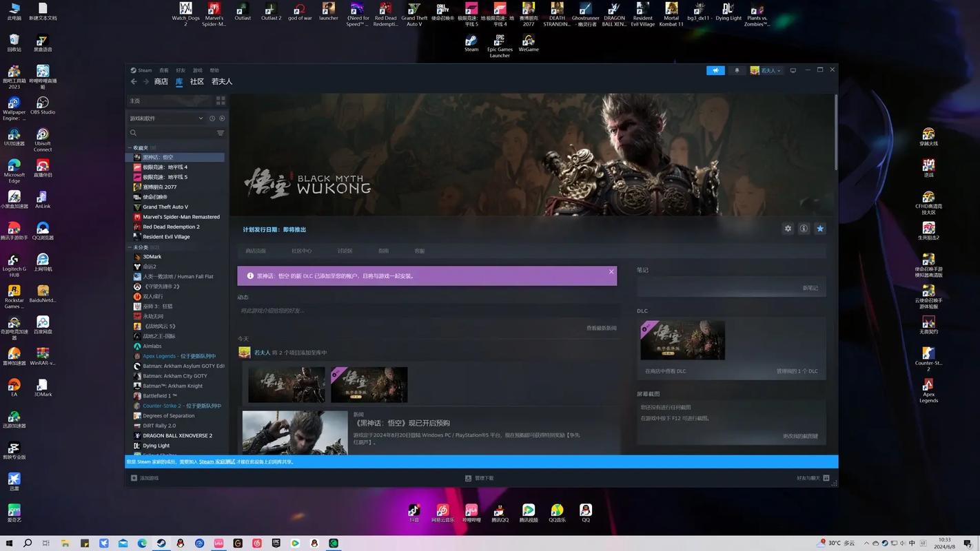
Task: Open Mortal Kombat 11 desktop shortcut
Action: pyautogui.click(x=671, y=14)
